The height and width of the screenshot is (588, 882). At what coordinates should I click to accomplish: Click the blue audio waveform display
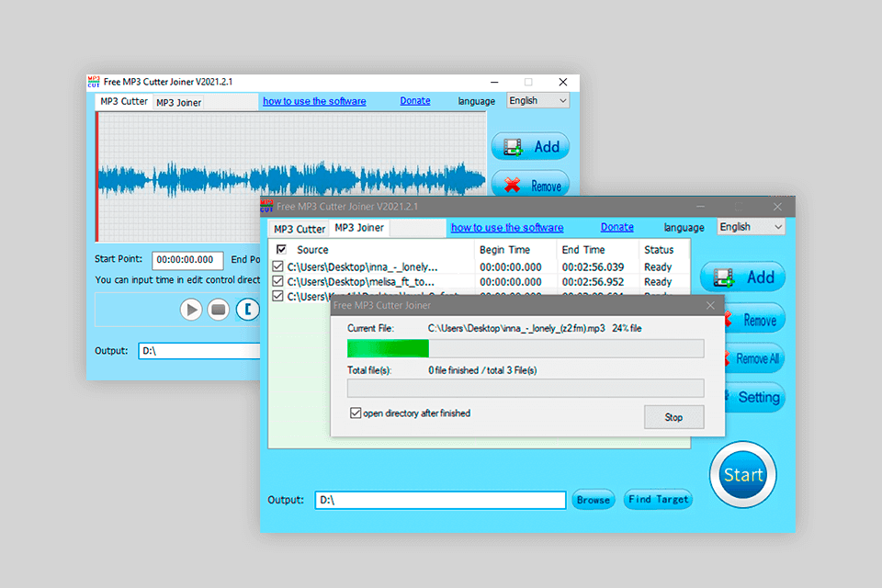pyautogui.click(x=291, y=179)
